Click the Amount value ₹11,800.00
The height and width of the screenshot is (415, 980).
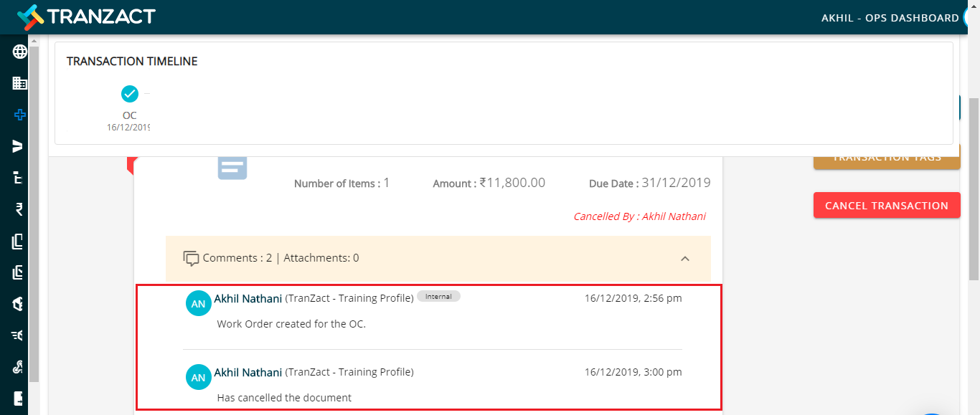[512, 183]
